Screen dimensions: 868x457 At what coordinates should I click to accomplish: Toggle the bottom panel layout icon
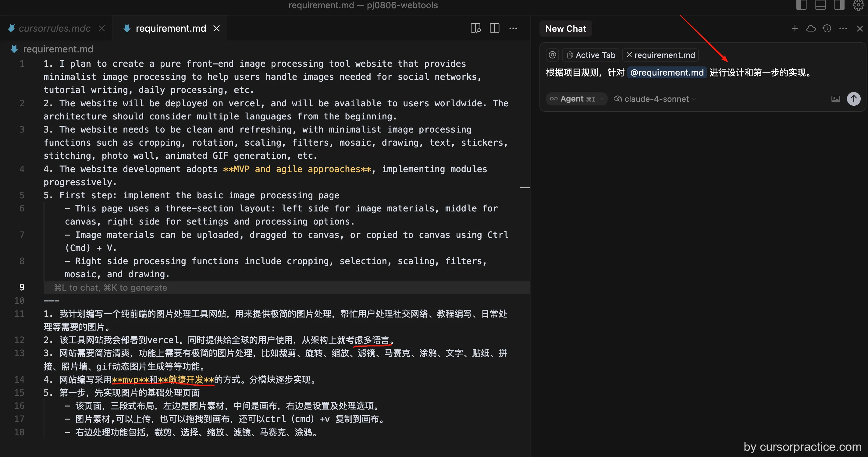[x=820, y=5]
